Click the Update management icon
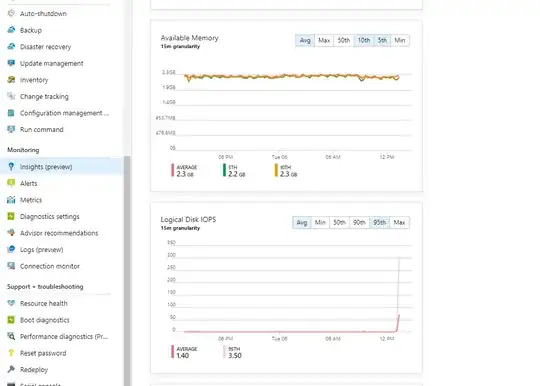 (11, 63)
